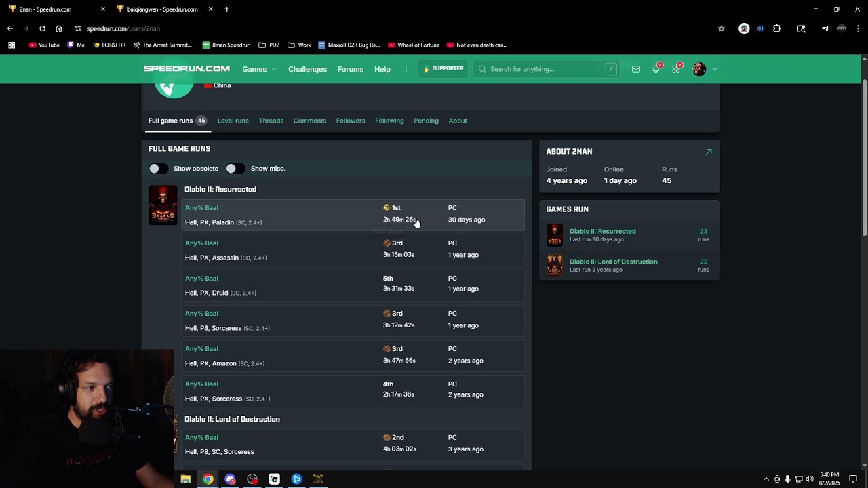Open Hell, PX, Amazon run

353,356
